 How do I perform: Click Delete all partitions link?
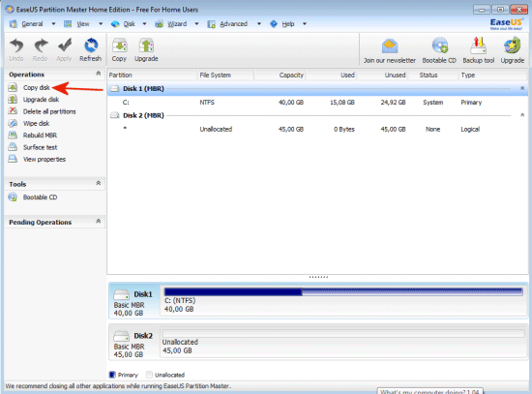tap(49, 111)
